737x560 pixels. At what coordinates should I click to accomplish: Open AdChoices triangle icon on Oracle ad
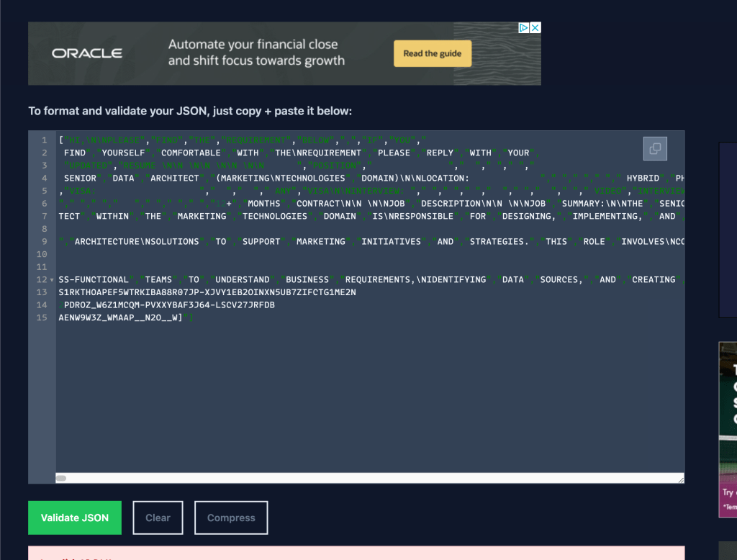[524, 28]
